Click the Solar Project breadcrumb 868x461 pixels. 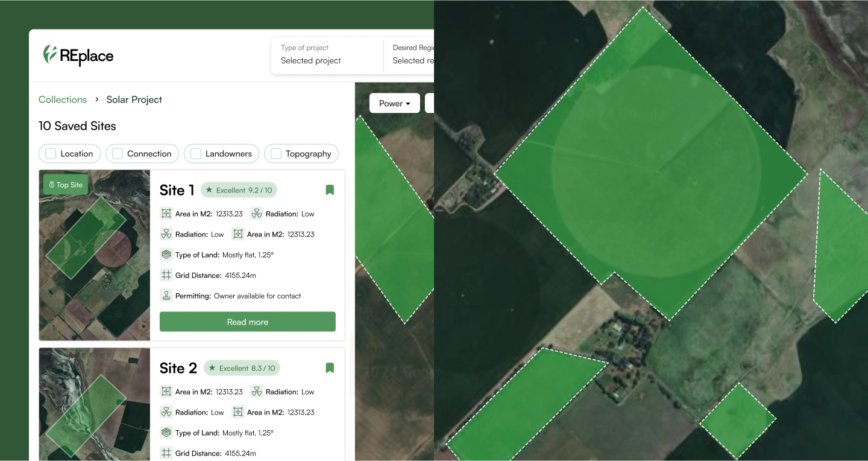click(x=134, y=100)
